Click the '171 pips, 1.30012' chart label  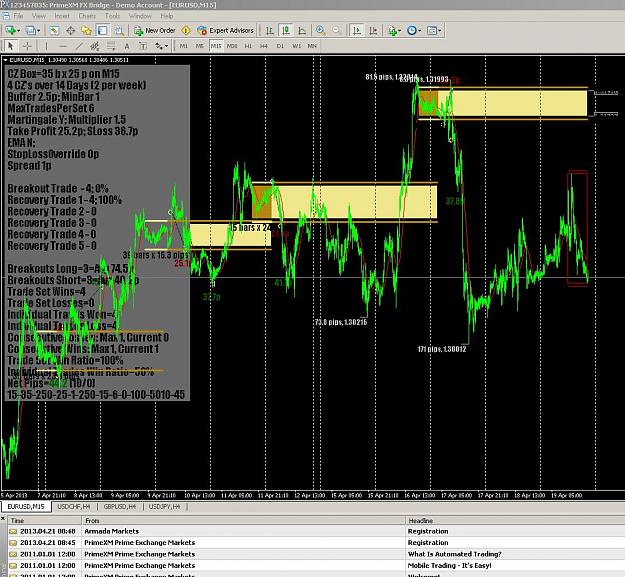[442, 349]
